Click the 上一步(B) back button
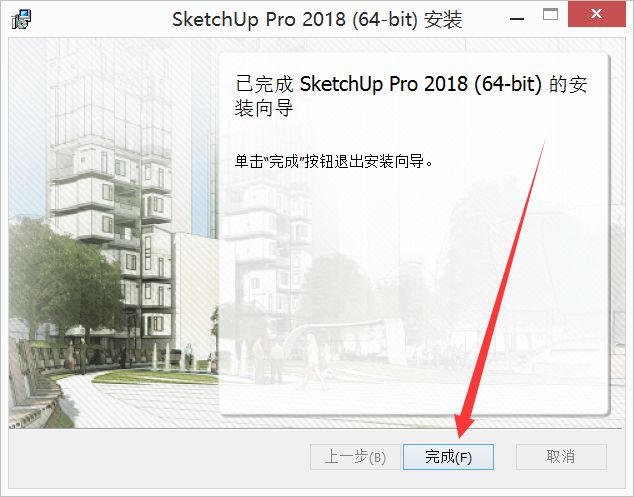The image size is (634, 497). [x=355, y=457]
